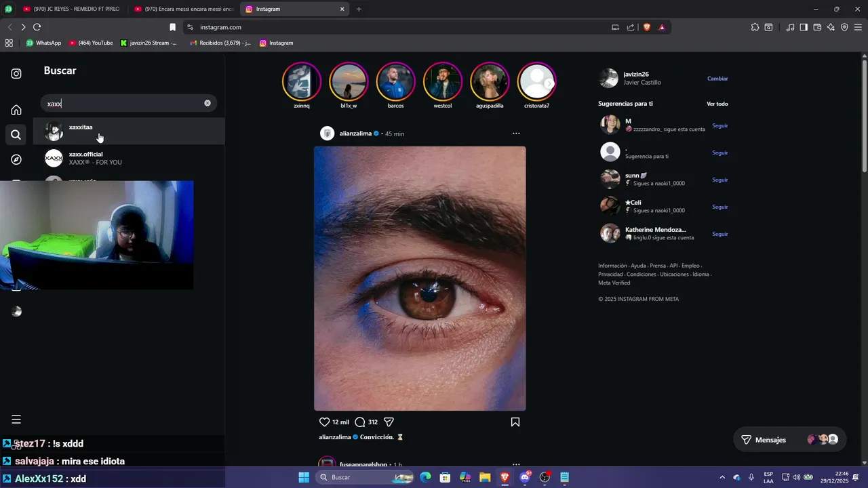This screenshot has width=868, height=488.
Task: Open the browser main menu
Action: click(858, 27)
